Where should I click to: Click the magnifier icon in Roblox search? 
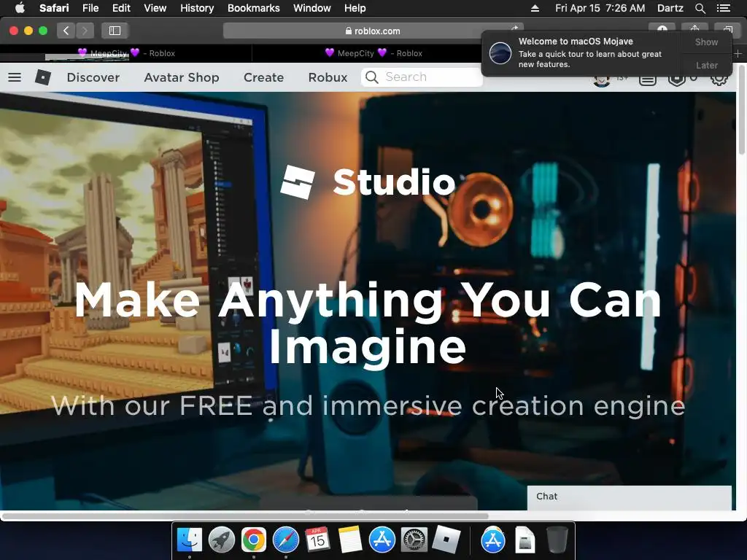[x=371, y=77]
